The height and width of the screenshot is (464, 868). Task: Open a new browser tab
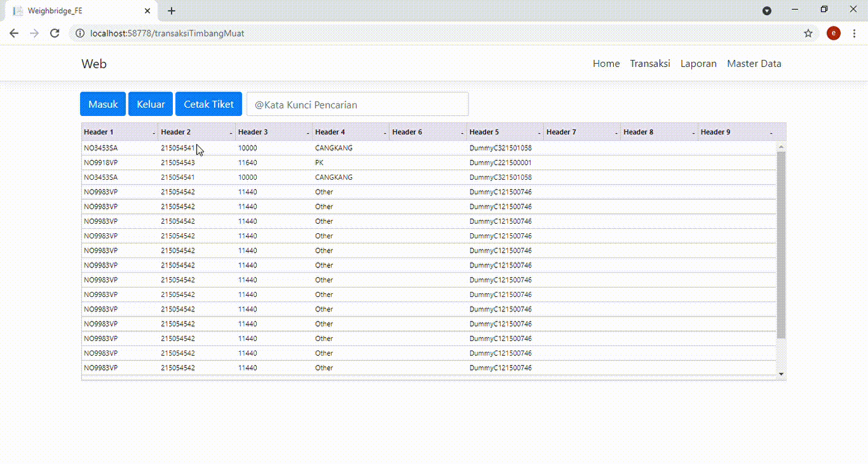172,11
